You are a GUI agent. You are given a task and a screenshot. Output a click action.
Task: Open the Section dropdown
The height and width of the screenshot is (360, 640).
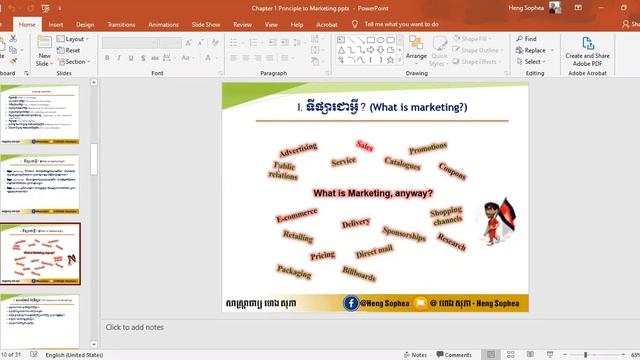73,62
